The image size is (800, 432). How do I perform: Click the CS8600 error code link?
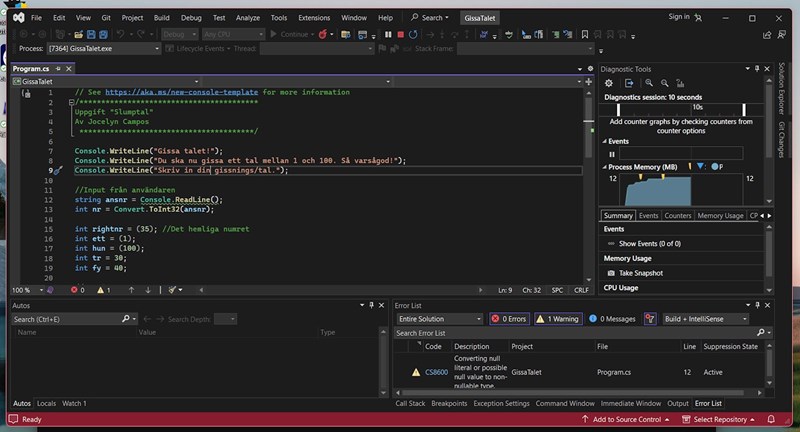coord(436,372)
